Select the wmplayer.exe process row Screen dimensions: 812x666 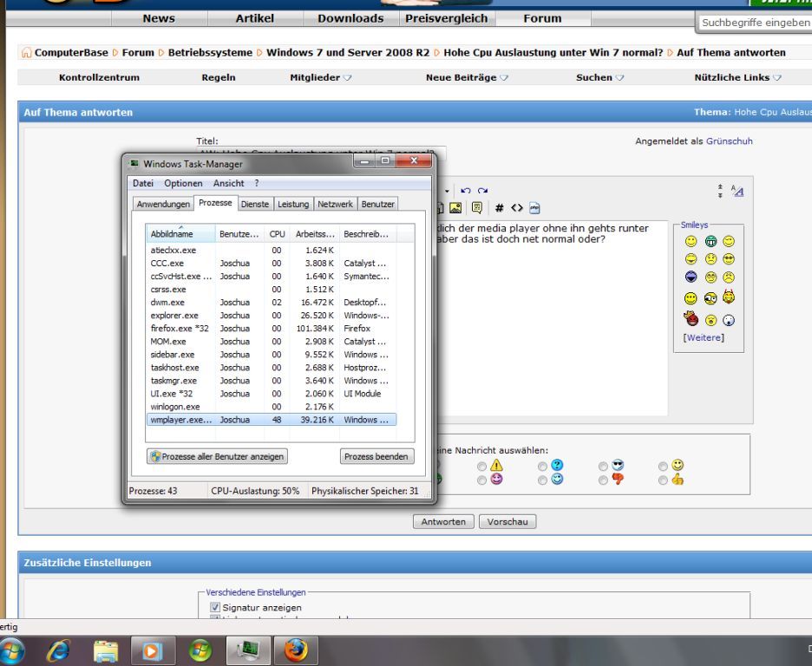tap(272, 420)
